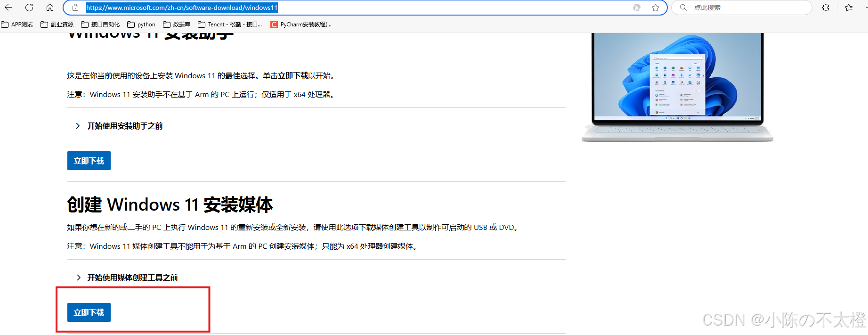868x335 pixels.
Task: Bookmark the page with the star icon
Action: 655,8
